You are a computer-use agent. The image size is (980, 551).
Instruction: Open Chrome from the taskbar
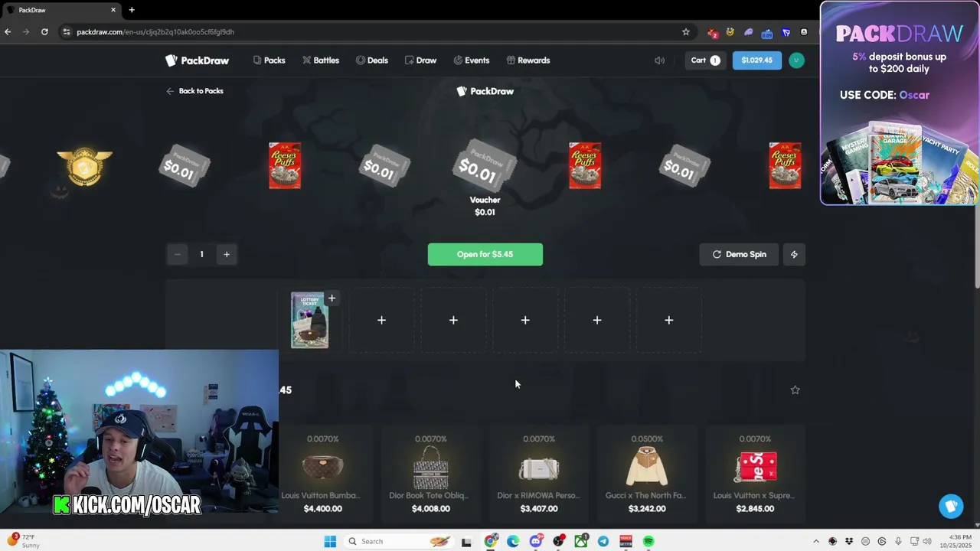pyautogui.click(x=491, y=541)
